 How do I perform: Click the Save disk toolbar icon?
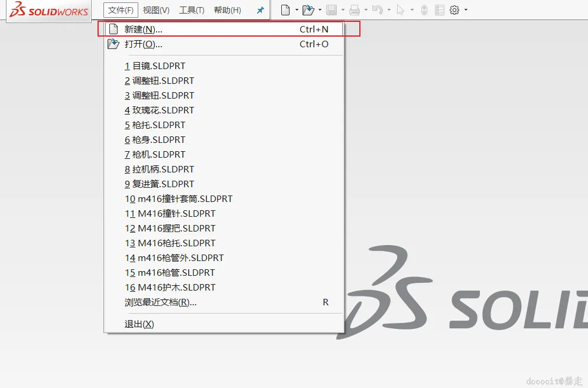pos(332,10)
